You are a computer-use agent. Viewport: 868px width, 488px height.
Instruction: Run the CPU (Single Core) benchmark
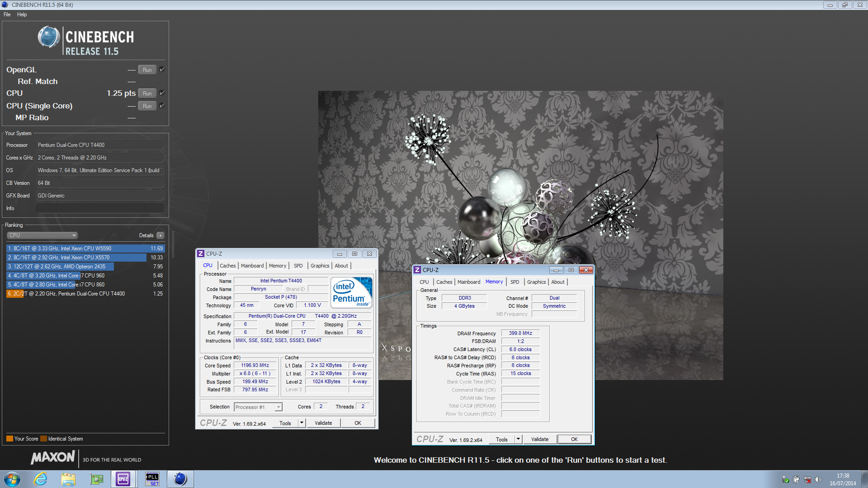pos(147,106)
